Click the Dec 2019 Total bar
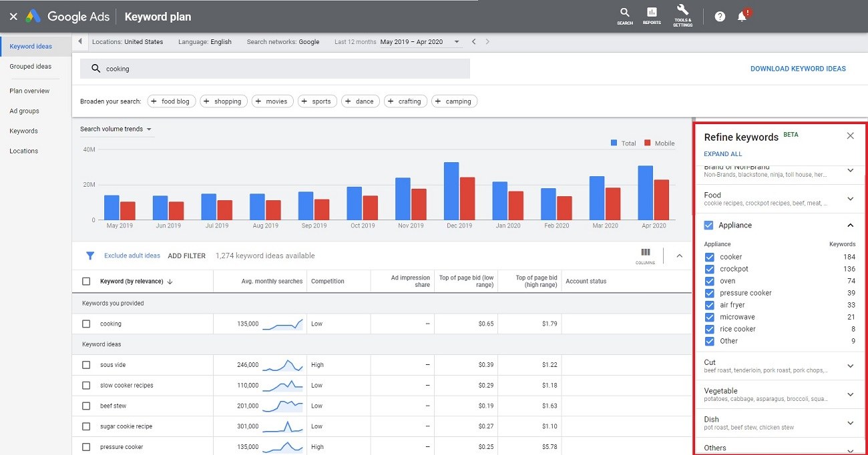Image resolution: width=868 pixels, height=455 pixels. click(x=451, y=191)
